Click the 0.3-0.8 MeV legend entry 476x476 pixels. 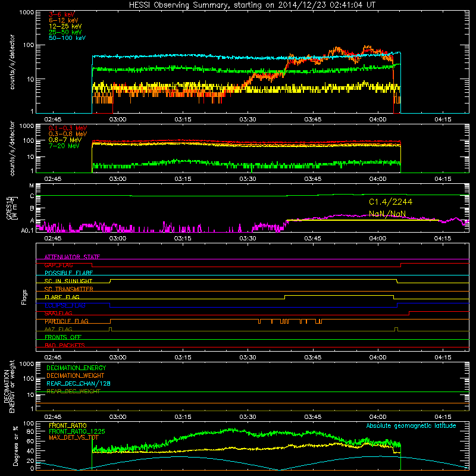(x=68, y=134)
